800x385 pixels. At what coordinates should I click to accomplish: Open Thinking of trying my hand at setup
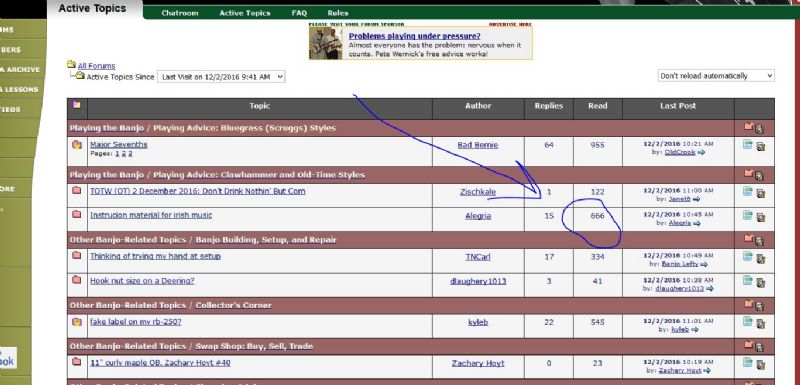(x=156, y=256)
